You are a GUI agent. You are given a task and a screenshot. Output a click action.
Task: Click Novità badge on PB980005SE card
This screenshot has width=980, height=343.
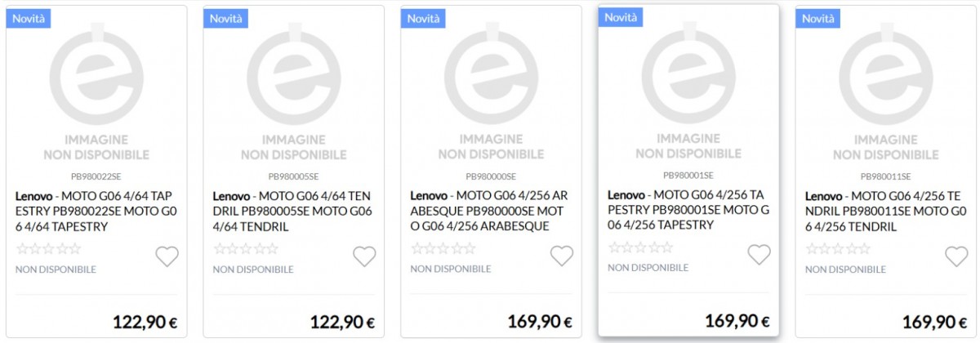click(x=226, y=19)
